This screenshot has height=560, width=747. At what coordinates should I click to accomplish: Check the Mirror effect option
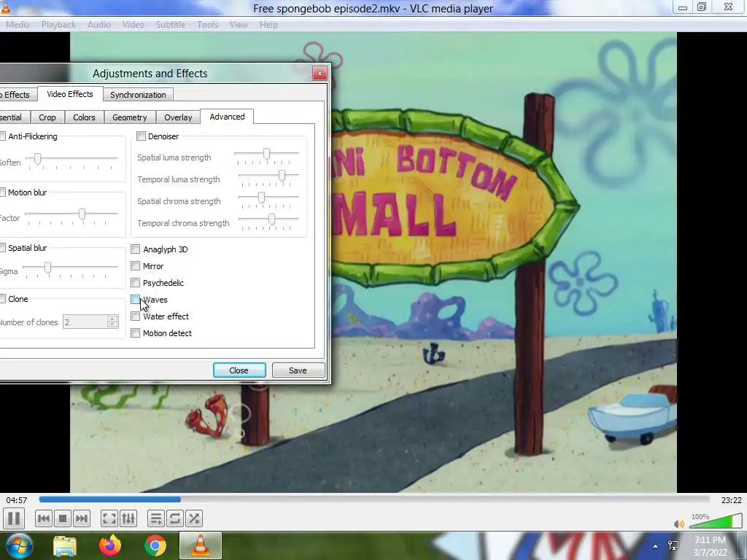click(135, 265)
